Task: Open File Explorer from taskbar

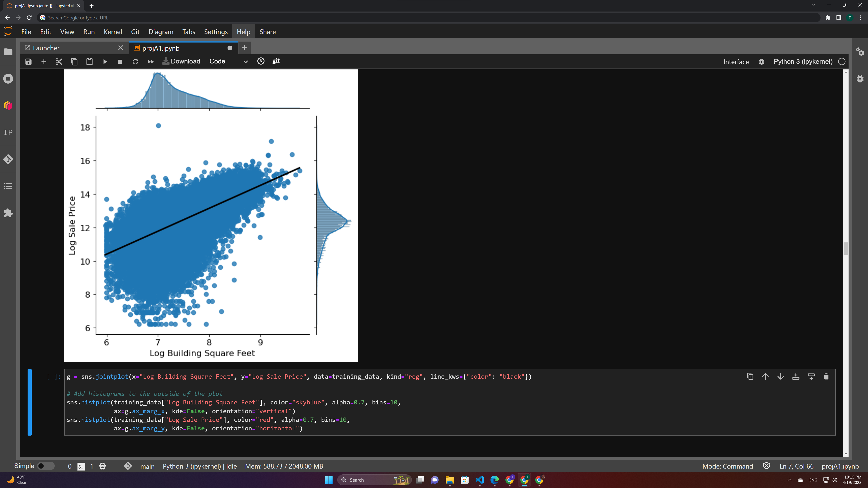Action: 450,480
